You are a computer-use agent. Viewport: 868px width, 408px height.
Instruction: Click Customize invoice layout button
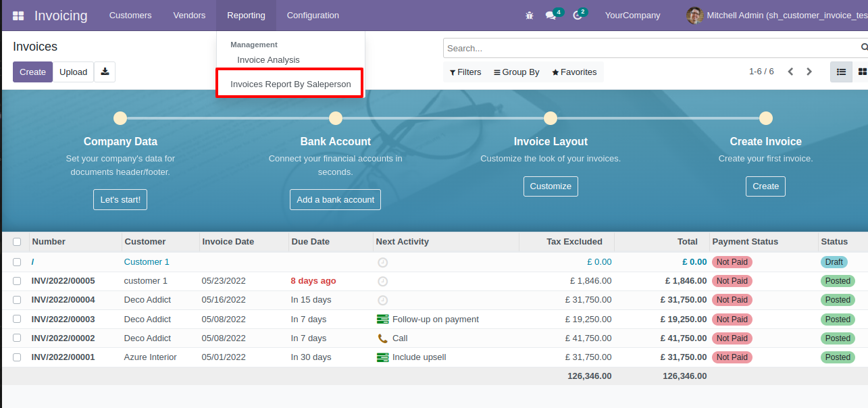[551, 186]
